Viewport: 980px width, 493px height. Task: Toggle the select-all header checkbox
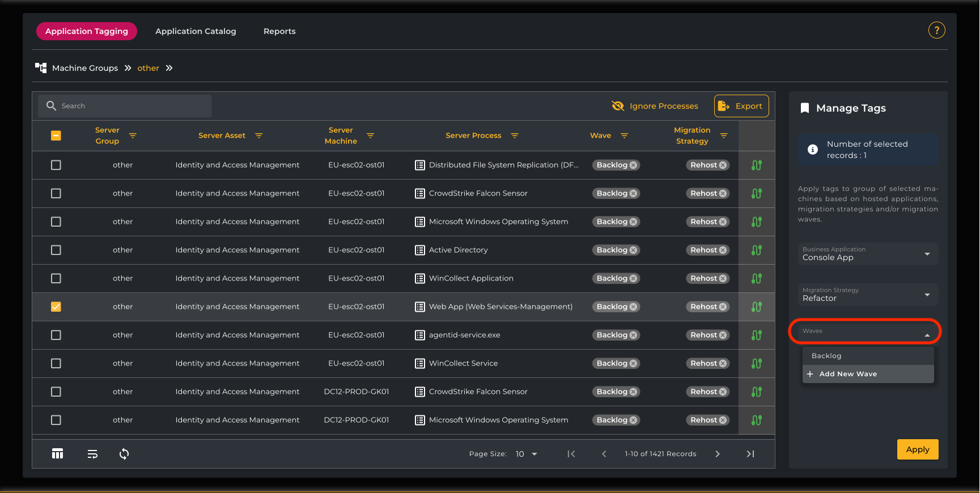[x=56, y=135]
